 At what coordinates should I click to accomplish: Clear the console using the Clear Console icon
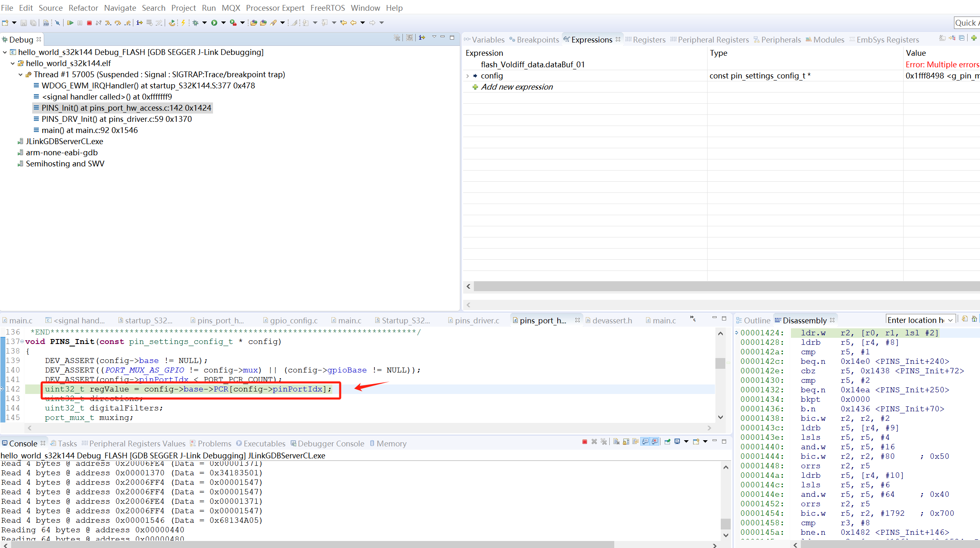coord(616,441)
